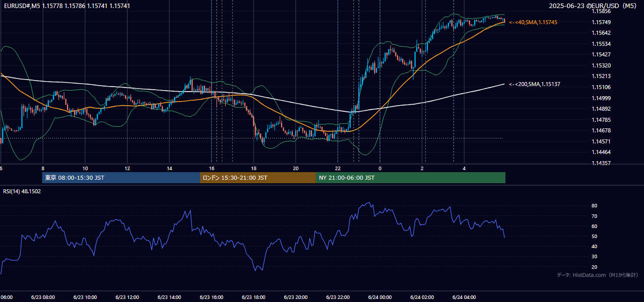The image size is (644, 302).
Task: Click hour 14 on price chart time axis
Action: 169,169
